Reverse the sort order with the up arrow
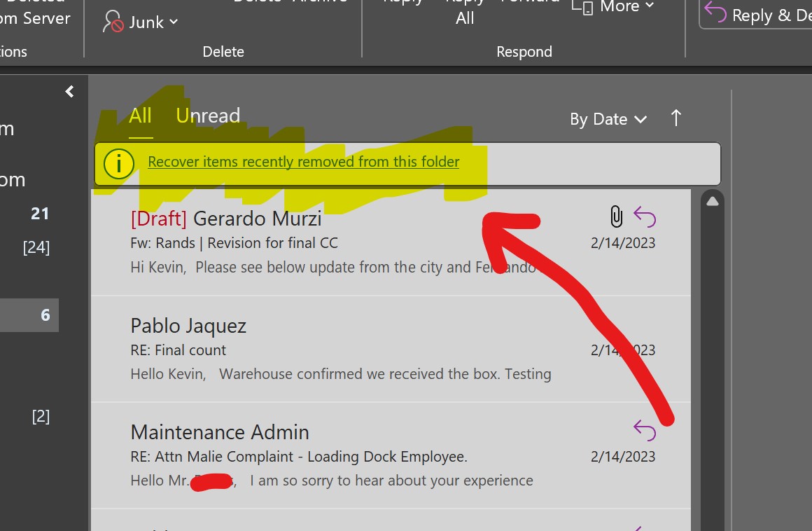Image resolution: width=812 pixels, height=531 pixels. pos(675,118)
